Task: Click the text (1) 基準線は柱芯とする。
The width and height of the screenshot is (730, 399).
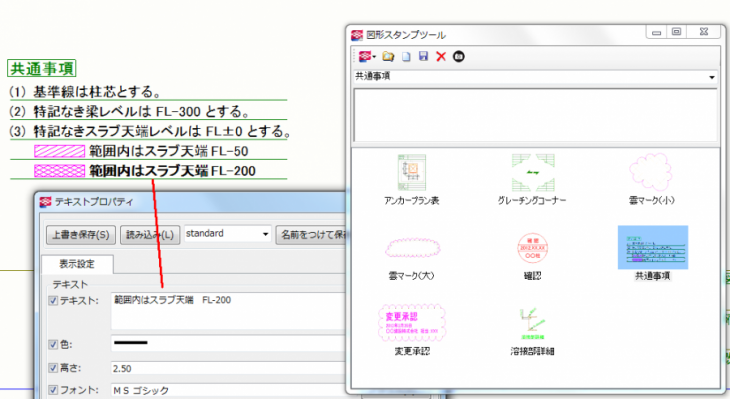Action: 85,92
